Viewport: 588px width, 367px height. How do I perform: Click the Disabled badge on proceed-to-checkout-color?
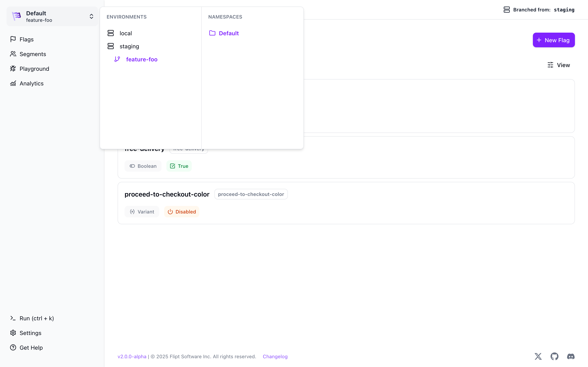(182, 212)
